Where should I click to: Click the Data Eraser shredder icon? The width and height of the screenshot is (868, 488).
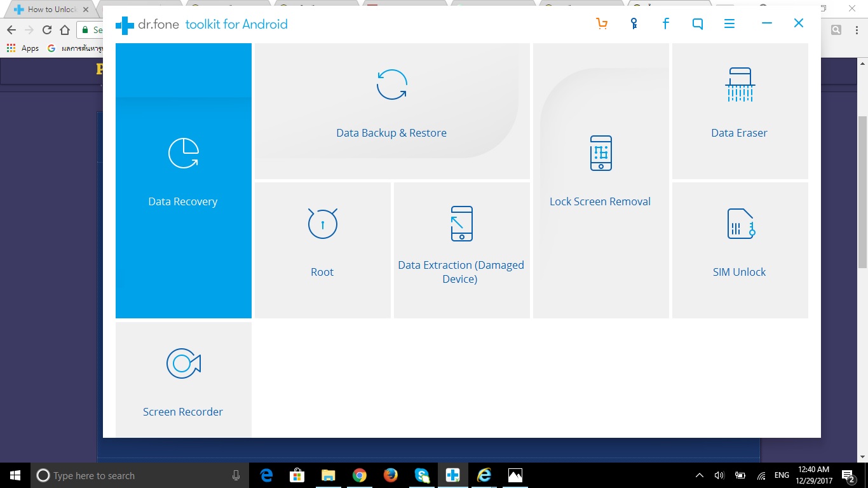click(x=740, y=85)
